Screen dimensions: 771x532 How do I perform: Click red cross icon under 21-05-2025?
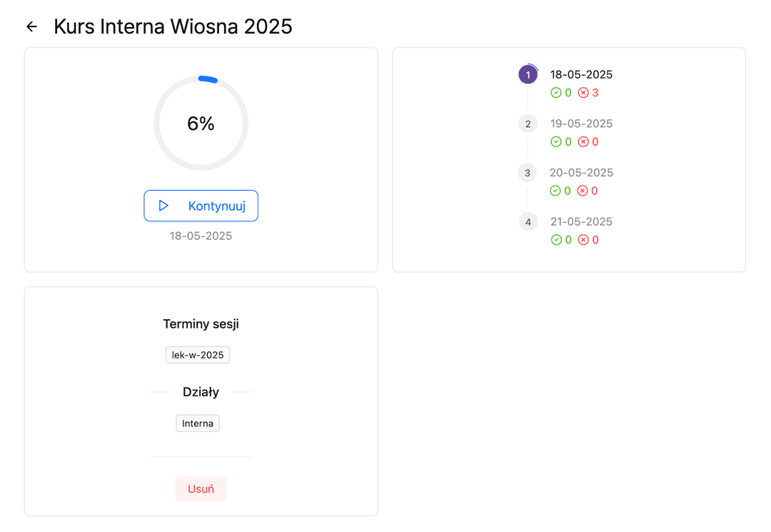click(583, 240)
